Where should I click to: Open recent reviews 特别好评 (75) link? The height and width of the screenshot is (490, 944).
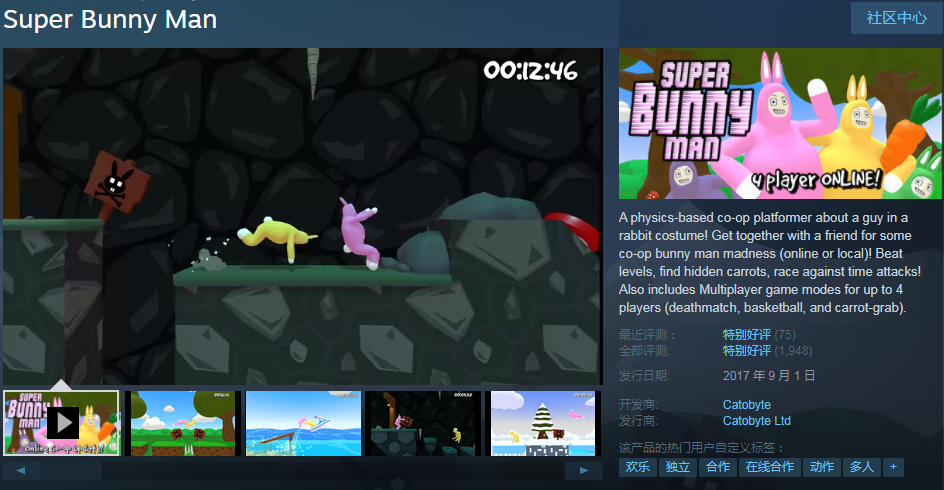click(x=759, y=335)
